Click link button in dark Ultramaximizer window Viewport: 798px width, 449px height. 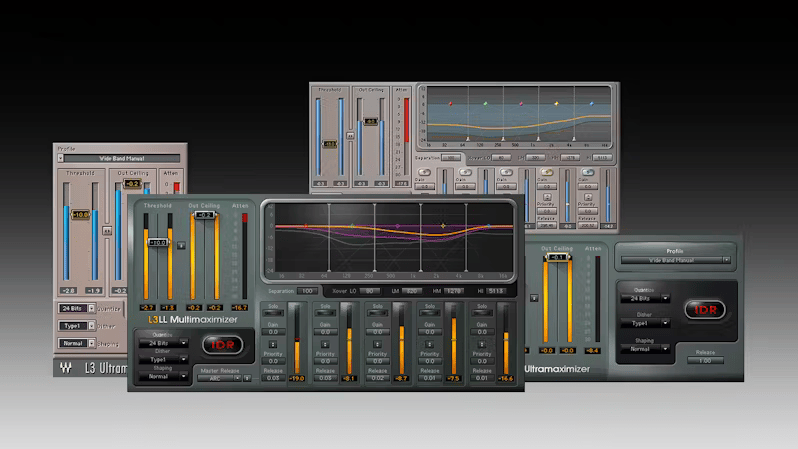[x=534, y=298]
